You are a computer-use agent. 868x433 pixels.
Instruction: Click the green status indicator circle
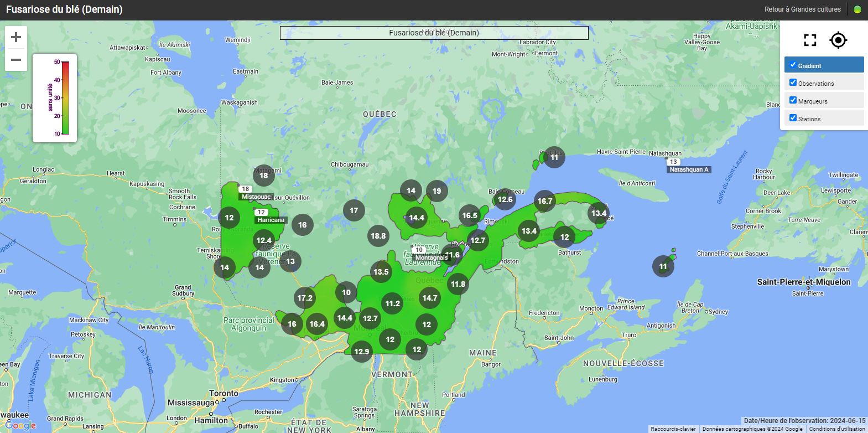point(857,9)
